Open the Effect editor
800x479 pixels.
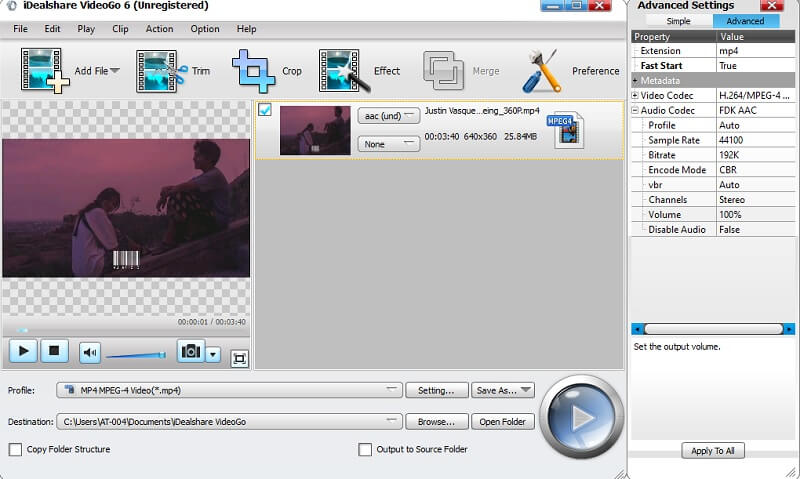(x=339, y=70)
